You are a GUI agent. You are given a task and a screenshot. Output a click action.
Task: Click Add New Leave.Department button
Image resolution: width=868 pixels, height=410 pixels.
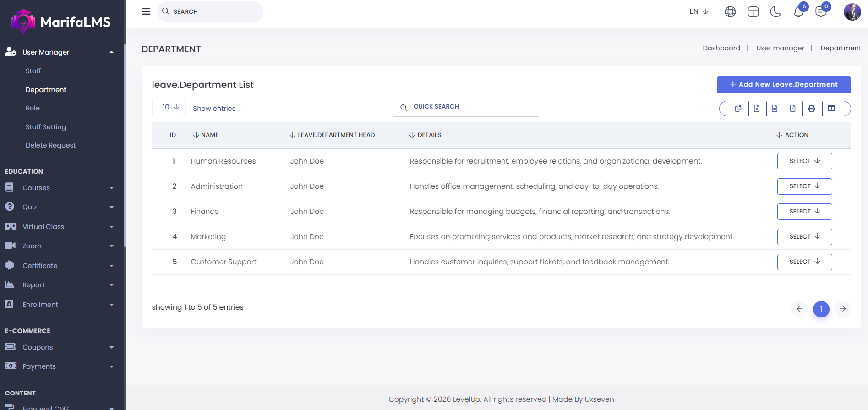tap(783, 85)
